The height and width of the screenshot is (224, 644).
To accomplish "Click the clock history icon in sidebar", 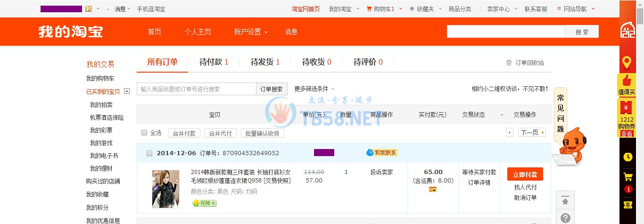I will point(627,157).
